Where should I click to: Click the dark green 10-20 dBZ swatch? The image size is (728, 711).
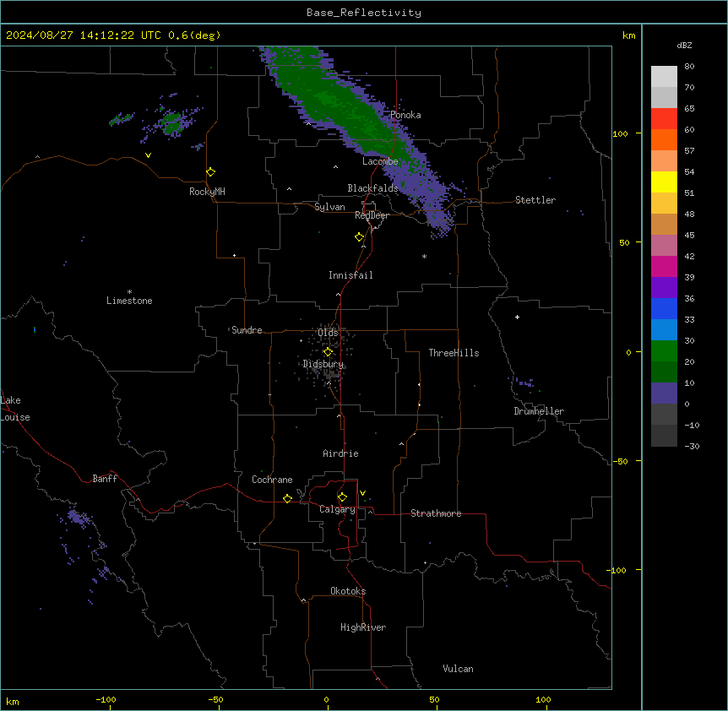[x=664, y=372]
